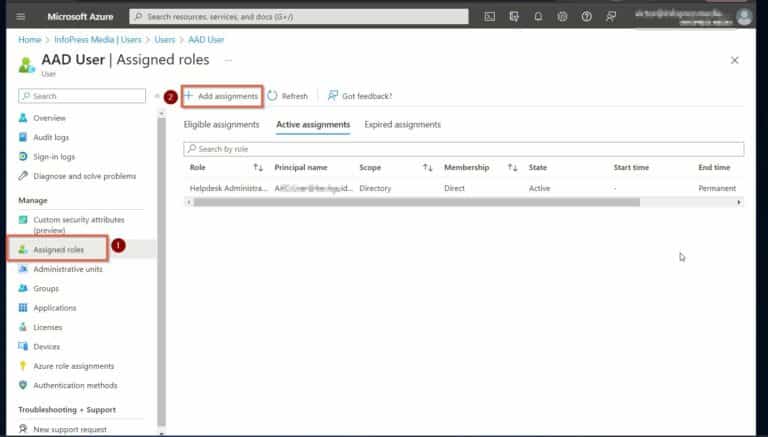Click the Directory scope cell
This screenshot has height=437, width=768.
(x=375, y=189)
